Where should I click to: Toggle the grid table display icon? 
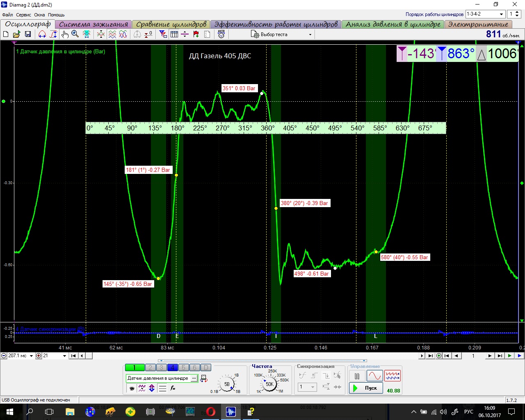(174, 34)
